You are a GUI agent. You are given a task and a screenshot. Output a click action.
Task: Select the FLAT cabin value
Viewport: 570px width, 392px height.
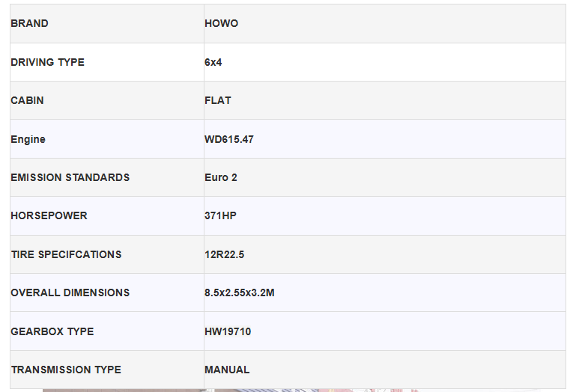tap(218, 100)
